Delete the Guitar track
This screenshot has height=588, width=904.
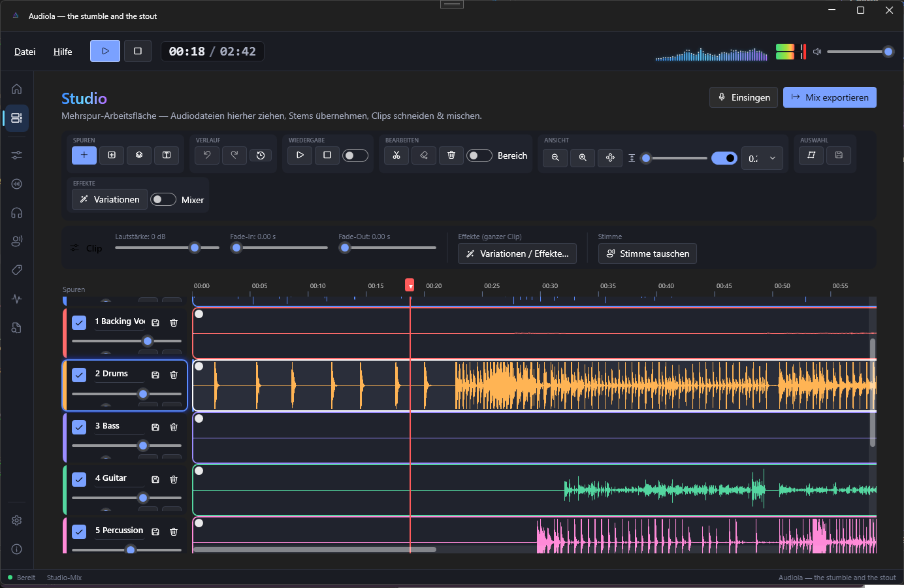coord(174,480)
